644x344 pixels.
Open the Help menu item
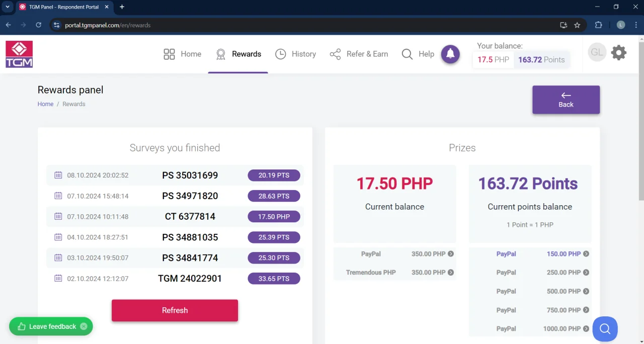tap(418, 54)
